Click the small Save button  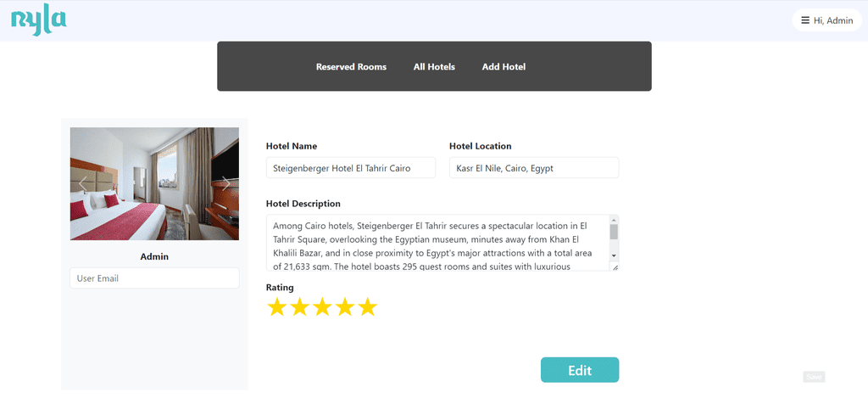(x=814, y=377)
